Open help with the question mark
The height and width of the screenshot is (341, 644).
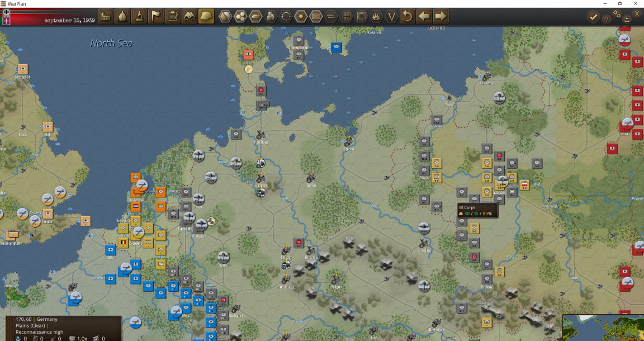click(606, 19)
